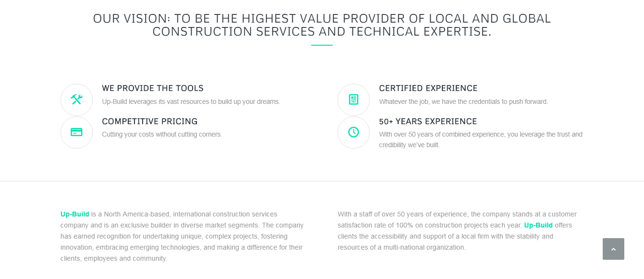The width and height of the screenshot is (644, 279).
Task: Select the 'Certified Experience' heading
Action: 428,89
